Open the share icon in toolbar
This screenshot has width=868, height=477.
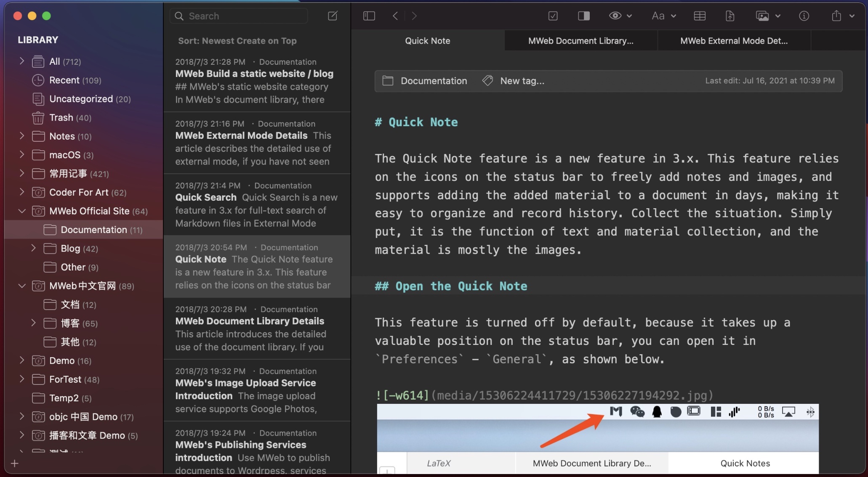point(836,16)
